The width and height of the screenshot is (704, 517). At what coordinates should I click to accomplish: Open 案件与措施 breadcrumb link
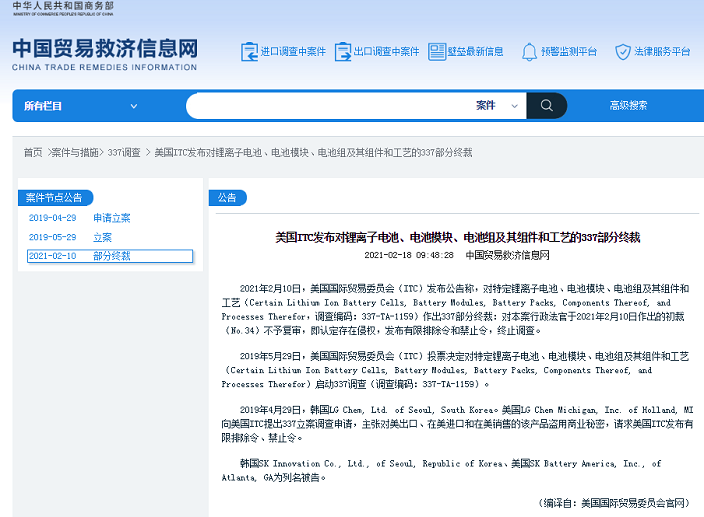(75, 153)
